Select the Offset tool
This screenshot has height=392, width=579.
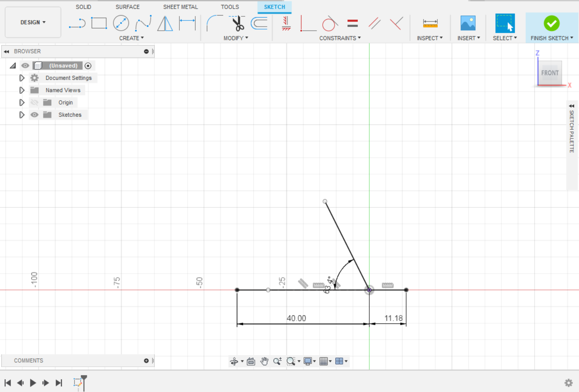(x=259, y=23)
